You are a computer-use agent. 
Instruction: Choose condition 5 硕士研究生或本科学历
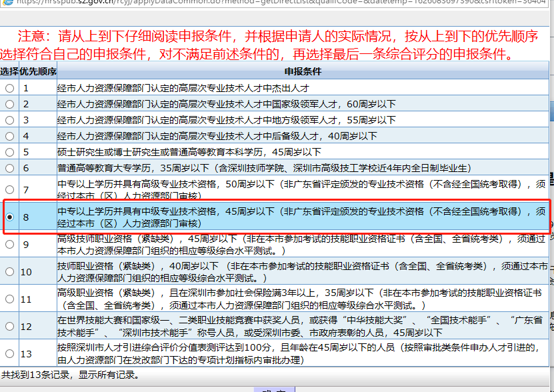coord(9,151)
